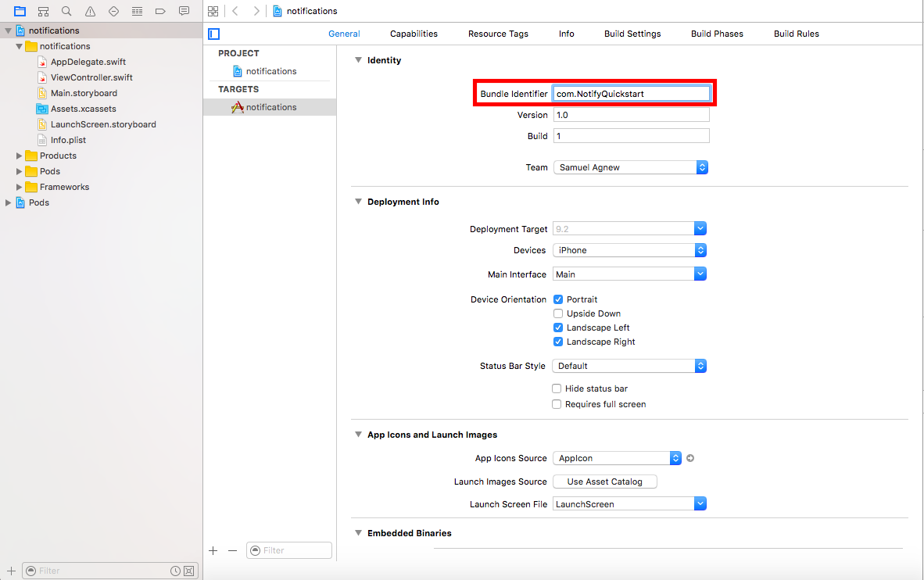
Task: Click the targets Filter field
Action: point(289,550)
